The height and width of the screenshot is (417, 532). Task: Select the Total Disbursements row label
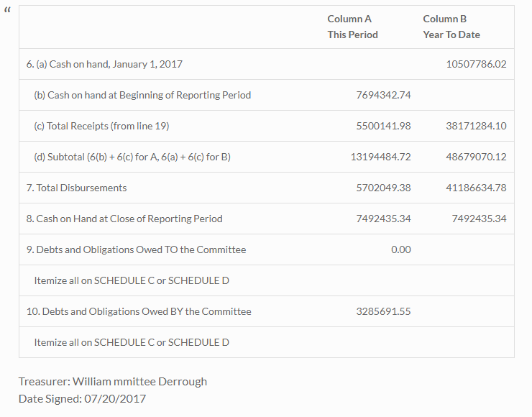coord(77,188)
